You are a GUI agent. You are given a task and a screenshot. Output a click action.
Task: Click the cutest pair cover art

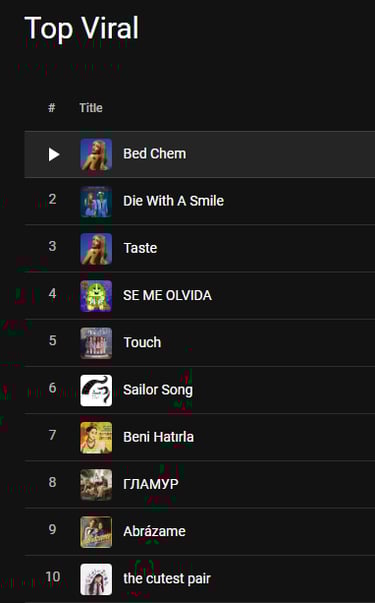[96, 579]
